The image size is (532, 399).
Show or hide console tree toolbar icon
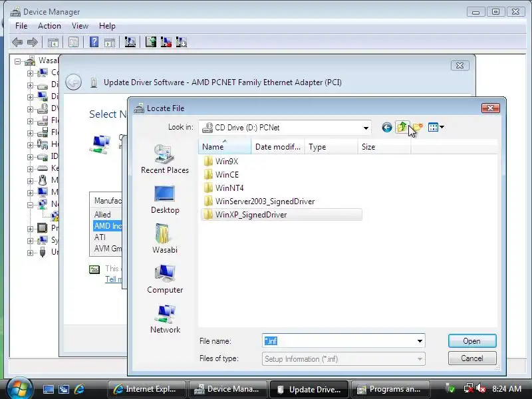pos(53,43)
